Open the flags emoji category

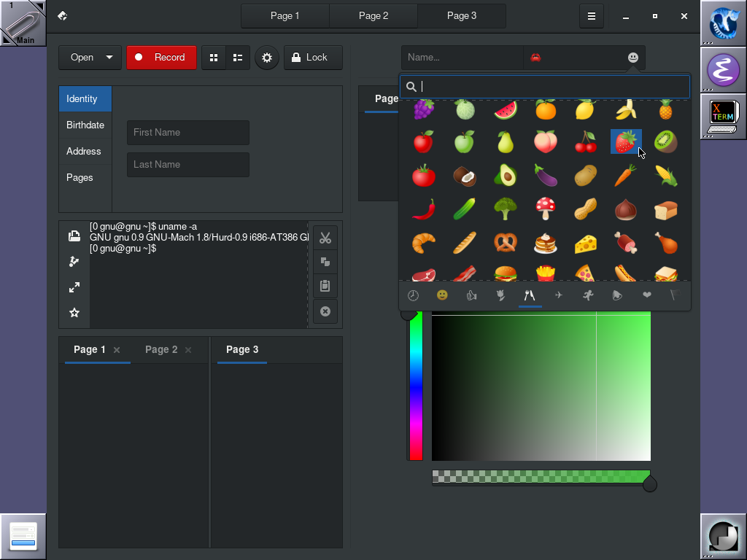coord(676,296)
